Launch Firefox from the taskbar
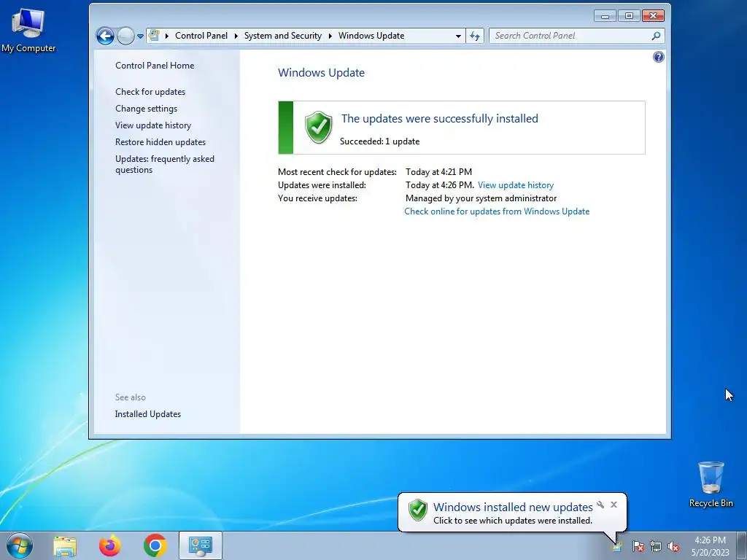This screenshot has height=560, width=747. pos(109,545)
